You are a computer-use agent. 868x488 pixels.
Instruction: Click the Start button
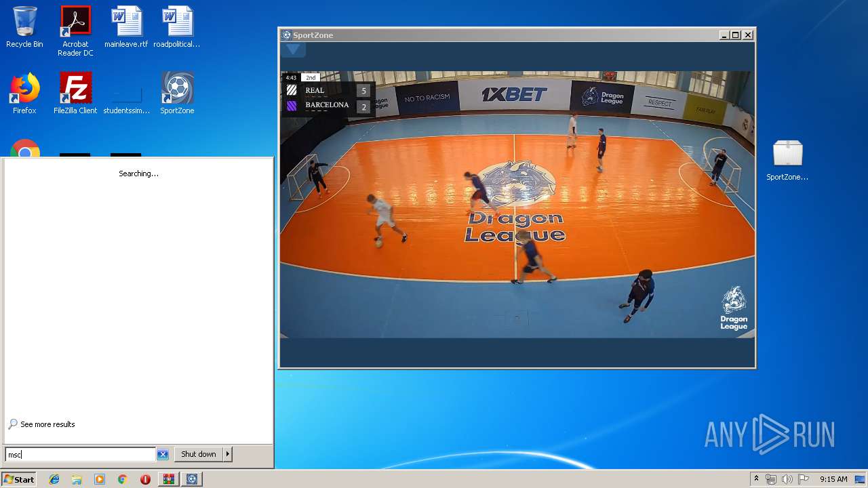click(x=19, y=479)
